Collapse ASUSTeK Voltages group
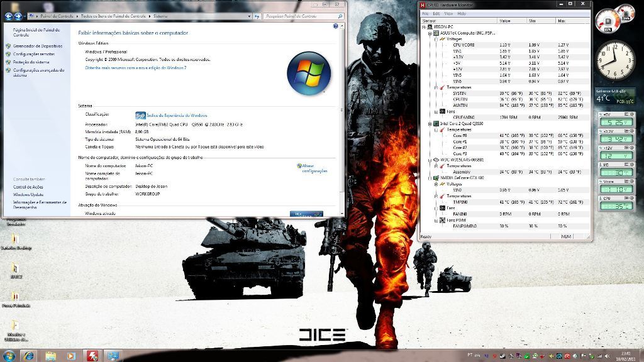Viewport: 644px width, 362px height. 436,40
